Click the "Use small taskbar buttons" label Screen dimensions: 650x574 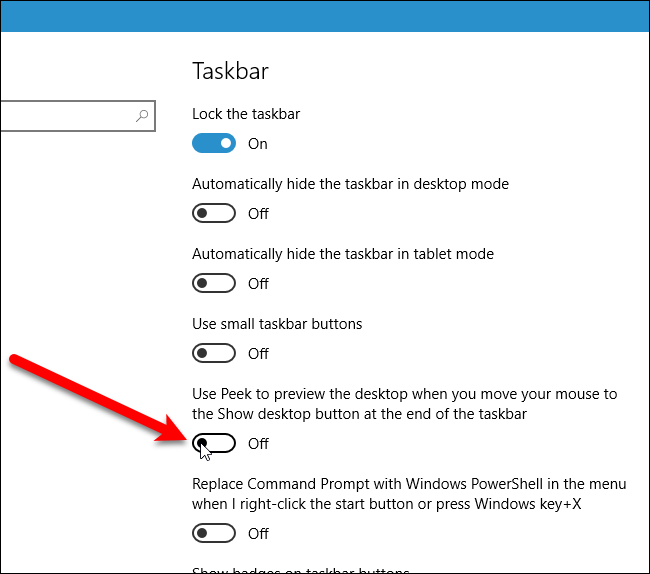click(x=277, y=324)
